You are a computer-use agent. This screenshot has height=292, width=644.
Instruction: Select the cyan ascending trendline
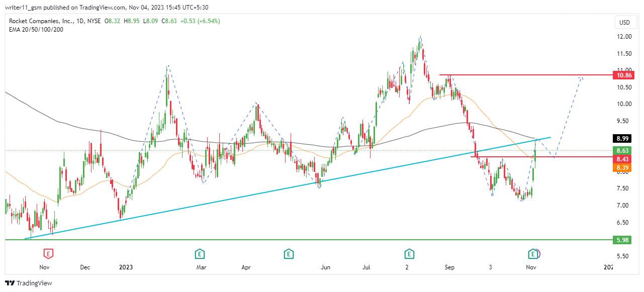(x=289, y=188)
